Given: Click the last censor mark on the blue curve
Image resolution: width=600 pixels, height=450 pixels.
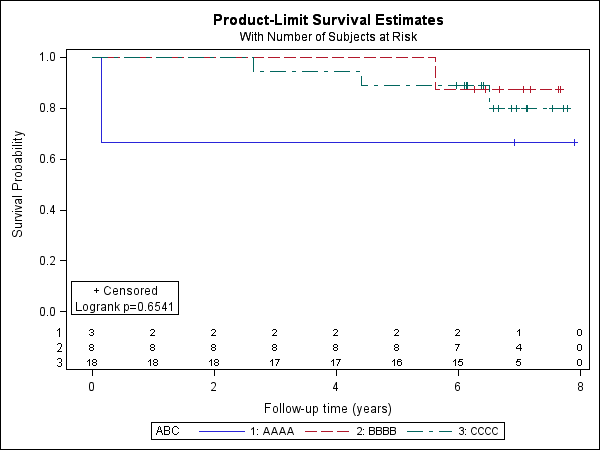Looking at the screenshot, I should click(x=575, y=143).
